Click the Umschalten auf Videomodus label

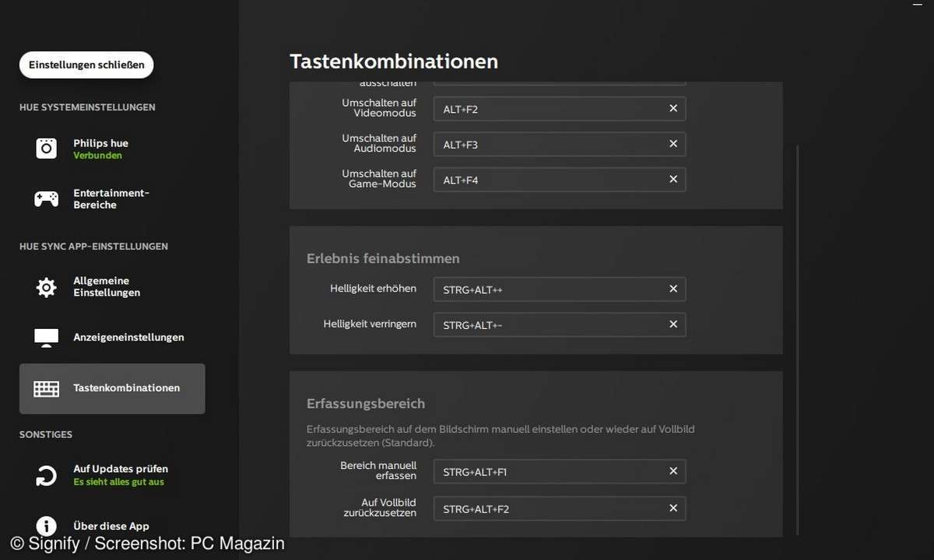click(379, 108)
